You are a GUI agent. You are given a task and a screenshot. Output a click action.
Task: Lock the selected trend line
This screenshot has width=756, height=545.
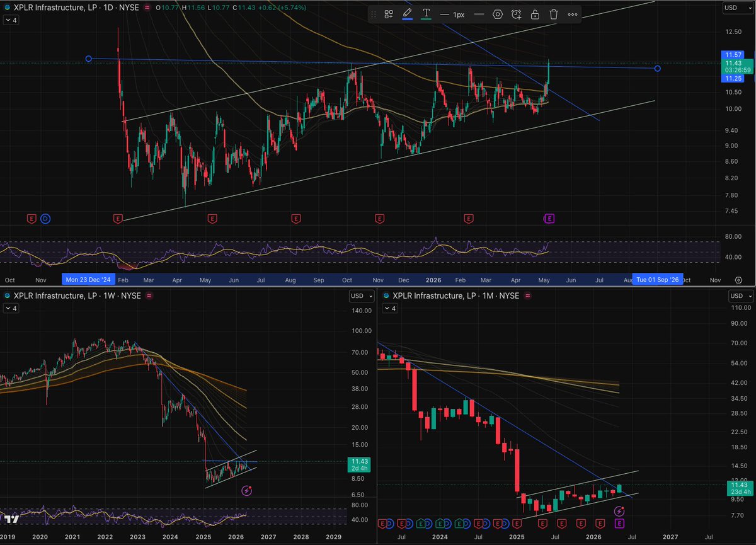tap(535, 14)
